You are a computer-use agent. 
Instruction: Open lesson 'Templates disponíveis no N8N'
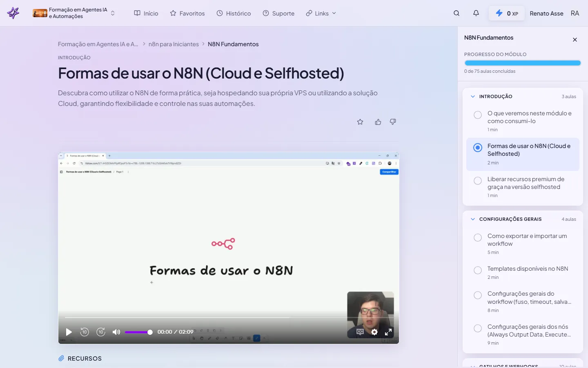(x=523, y=272)
